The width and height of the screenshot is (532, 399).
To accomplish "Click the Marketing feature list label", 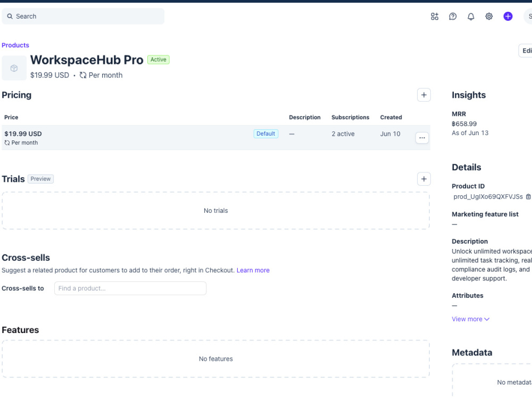I will (485, 214).
